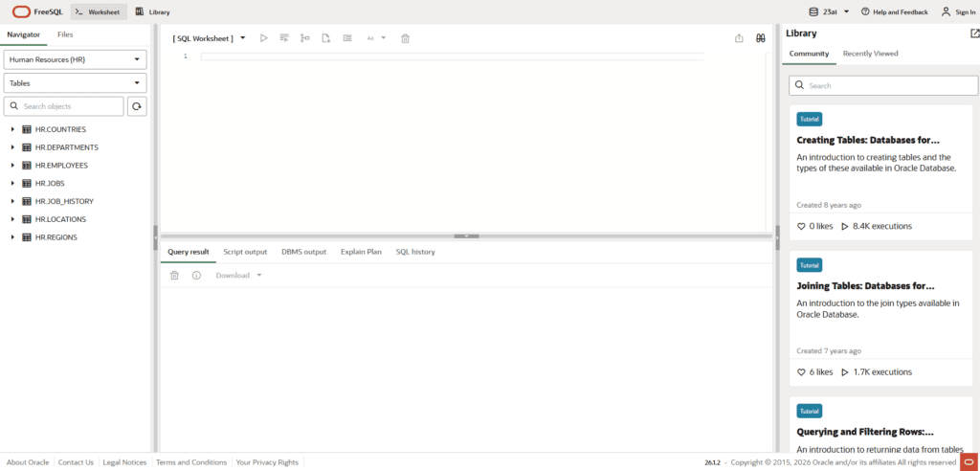The height and width of the screenshot is (471, 980).
Task: Open the Human Resources (HR) schema dropdown
Action: point(75,59)
